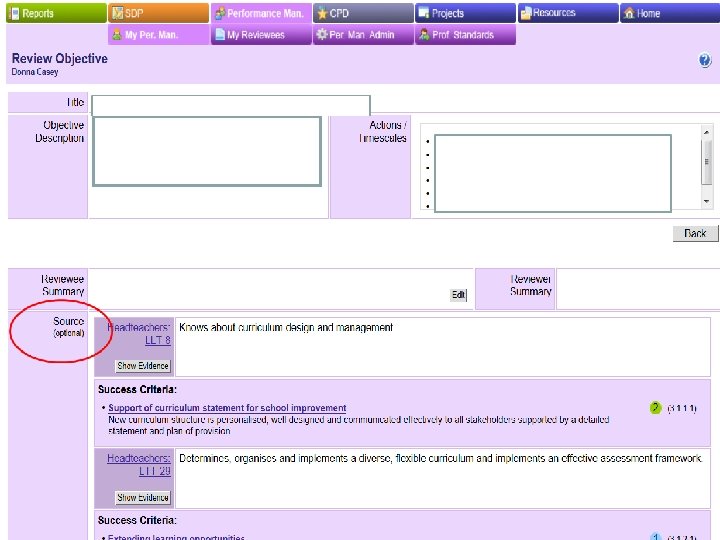The height and width of the screenshot is (540, 720).
Task: Open the Headteachers: LLT 8 link
Action: tap(139, 334)
